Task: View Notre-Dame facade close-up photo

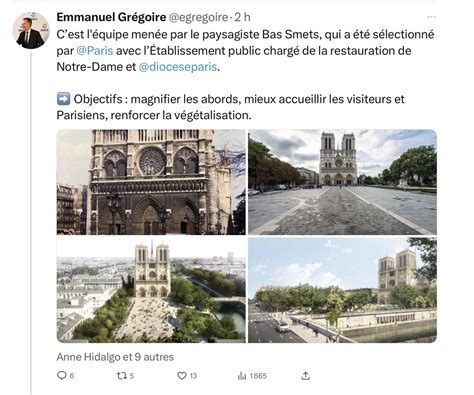Action: (151, 182)
